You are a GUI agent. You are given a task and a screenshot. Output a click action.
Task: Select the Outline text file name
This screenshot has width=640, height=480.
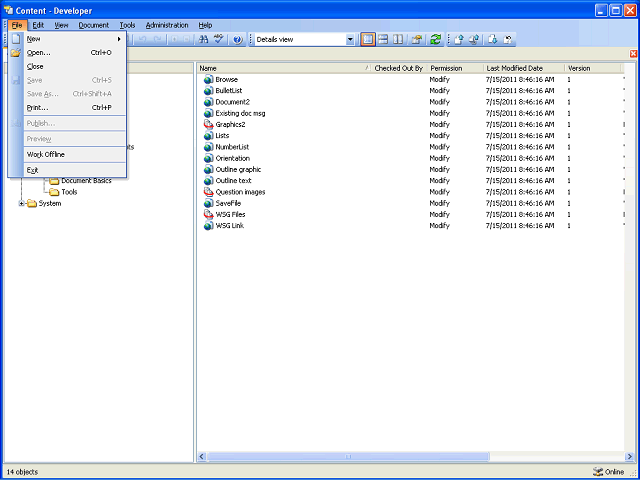[233, 181]
